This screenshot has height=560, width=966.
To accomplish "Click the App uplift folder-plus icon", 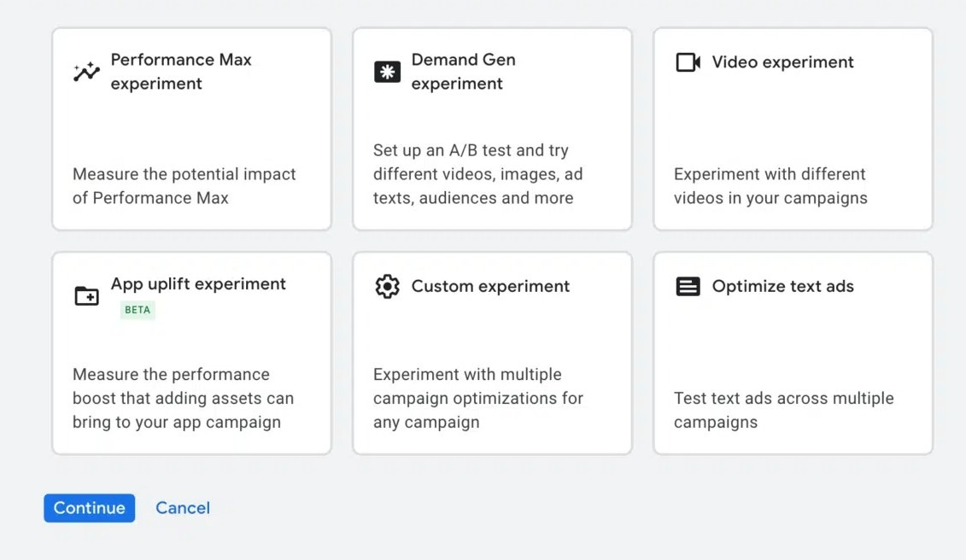I will coord(86,296).
